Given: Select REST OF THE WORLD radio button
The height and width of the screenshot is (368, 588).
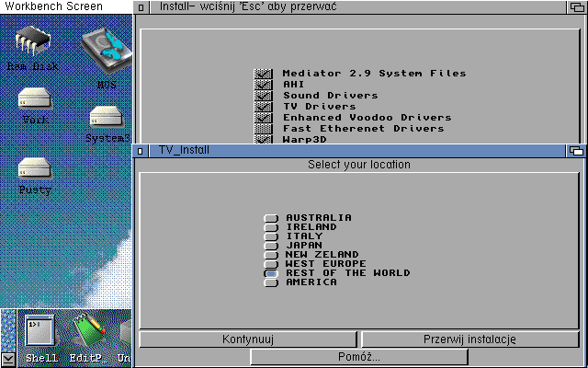Looking at the screenshot, I should click(x=271, y=273).
